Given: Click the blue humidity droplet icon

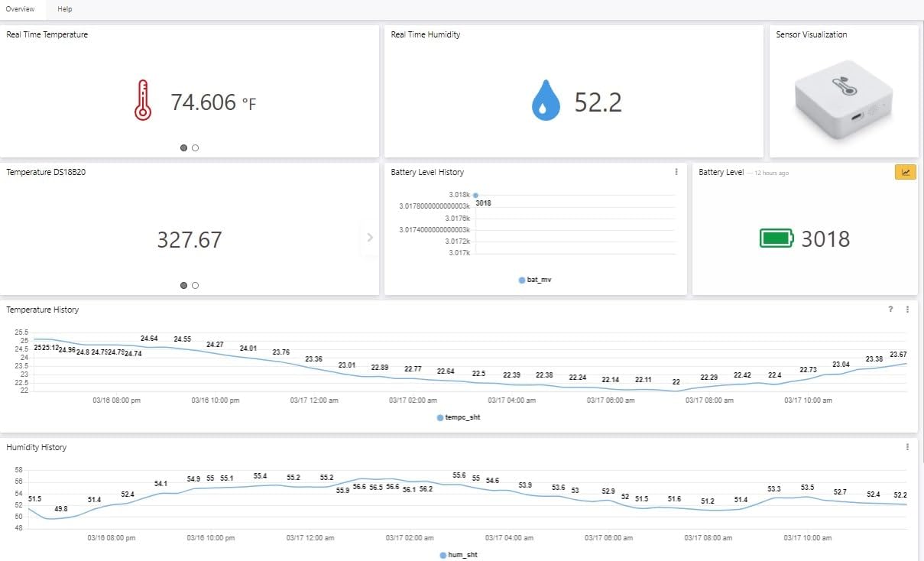Looking at the screenshot, I should pos(546,101).
